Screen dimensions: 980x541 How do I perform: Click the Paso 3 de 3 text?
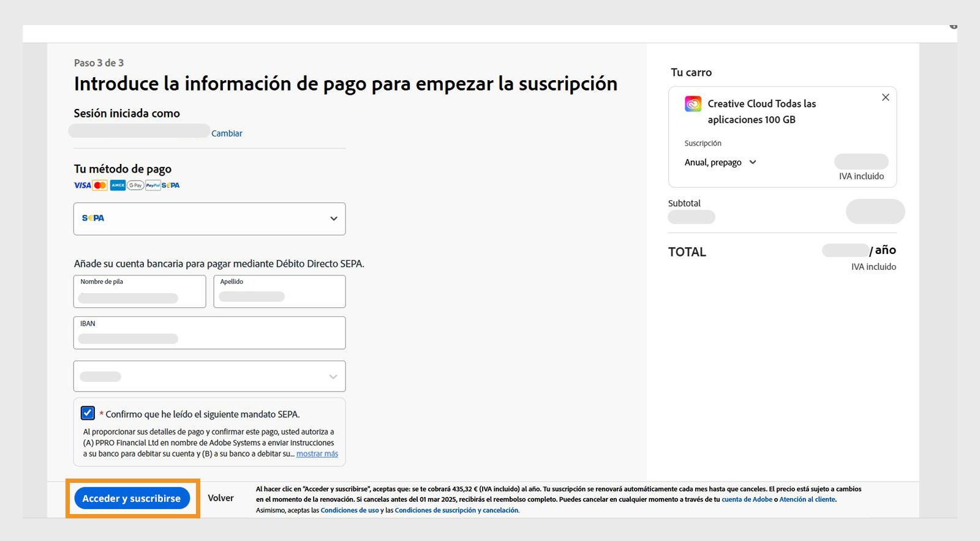point(99,62)
